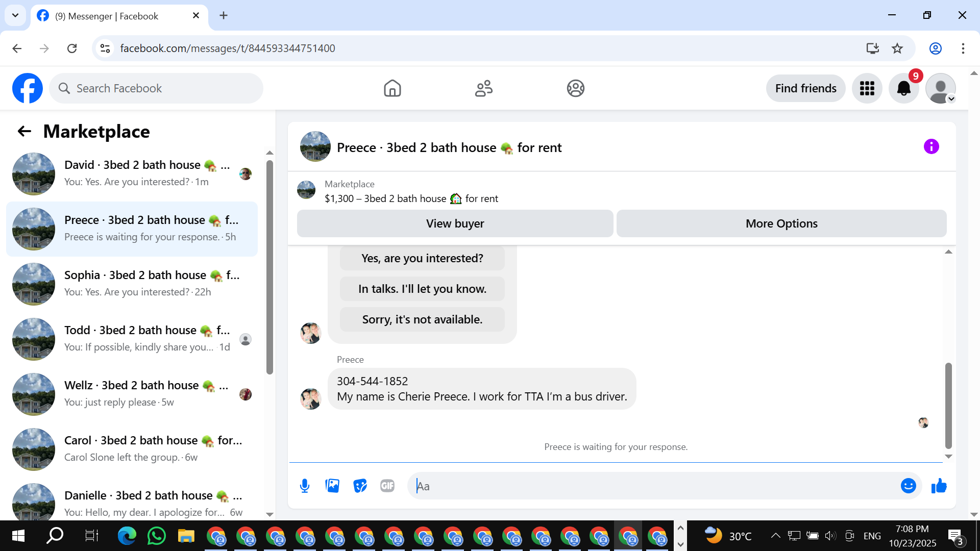The width and height of the screenshot is (980, 551).
Task: Open conversation information purple icon
Action: [x=931, y=147]
